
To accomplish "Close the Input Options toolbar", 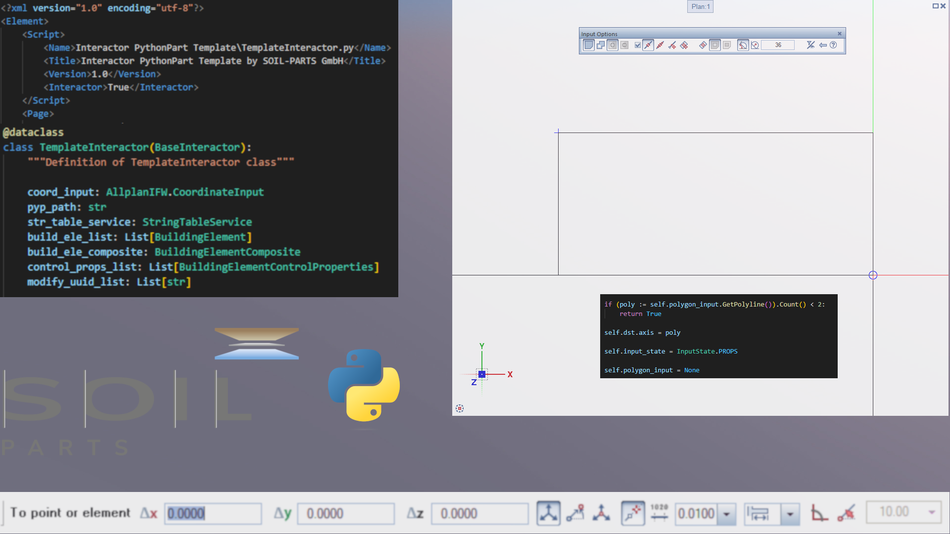I will [x=840, y=34].
